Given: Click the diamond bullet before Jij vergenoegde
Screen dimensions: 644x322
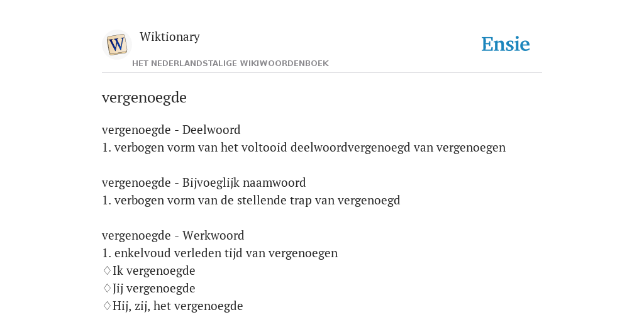Looking at the screenshot, I should click(107, 288).
